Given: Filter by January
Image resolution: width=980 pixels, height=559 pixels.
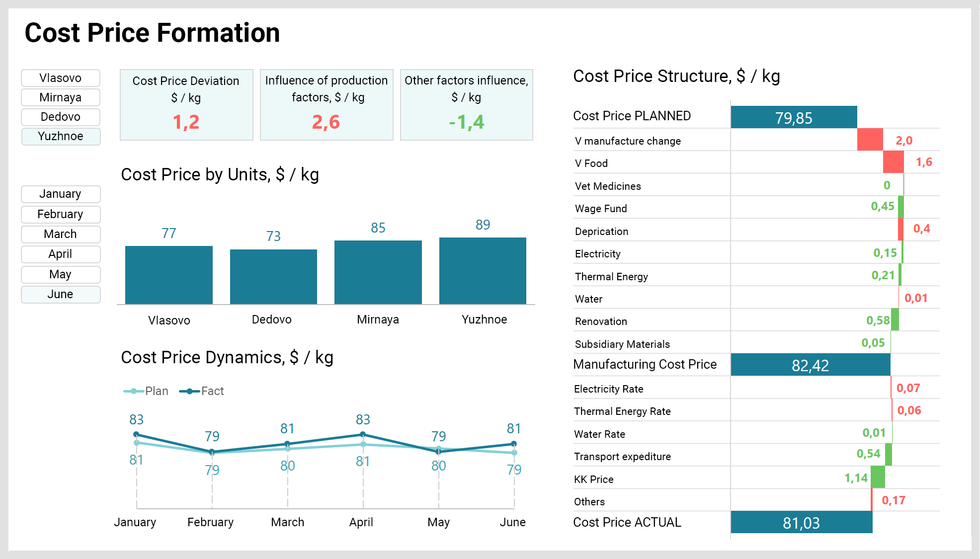Looking at the screenshot, I should pyautogui.click(x=61, y=194).
